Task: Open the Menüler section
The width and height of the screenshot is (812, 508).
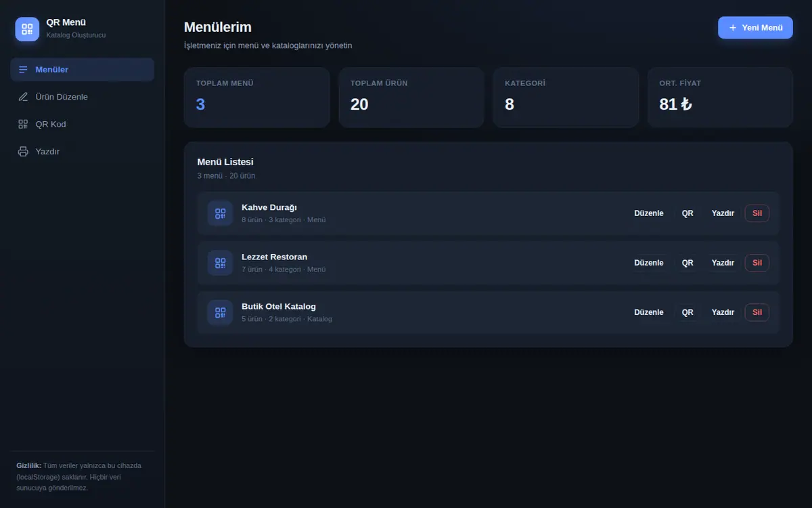Action: (x=82, y=70)
